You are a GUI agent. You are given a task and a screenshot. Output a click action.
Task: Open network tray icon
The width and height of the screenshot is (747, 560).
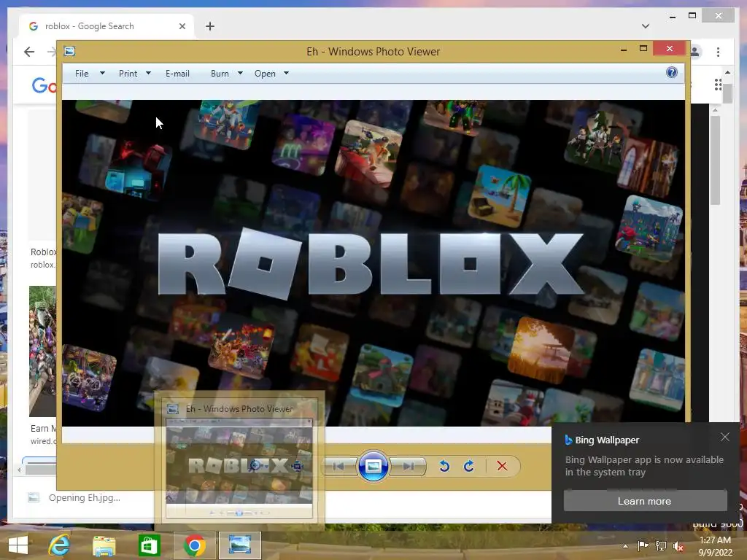661,545
